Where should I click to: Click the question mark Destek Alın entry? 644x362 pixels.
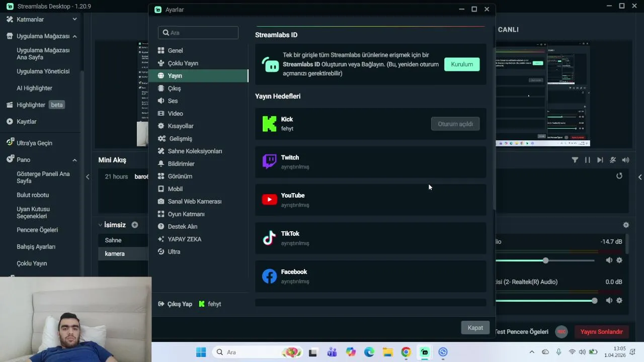tap(161, 226)
